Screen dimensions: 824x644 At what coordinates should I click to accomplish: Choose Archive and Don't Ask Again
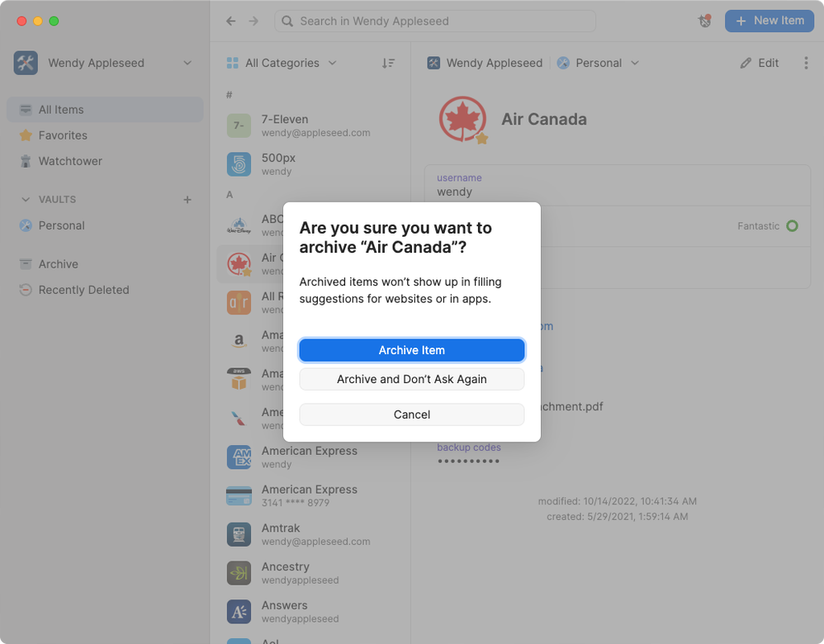(411, 379)
